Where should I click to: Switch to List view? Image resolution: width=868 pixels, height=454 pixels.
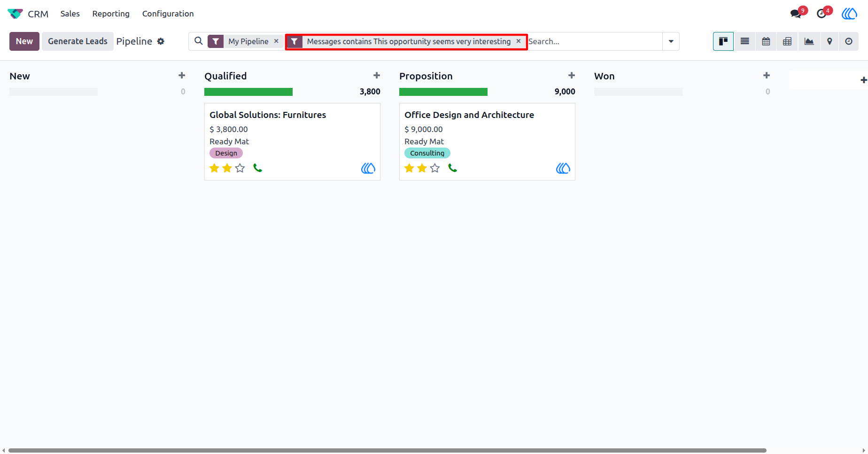pyautogui.click(x=745, y=41)
